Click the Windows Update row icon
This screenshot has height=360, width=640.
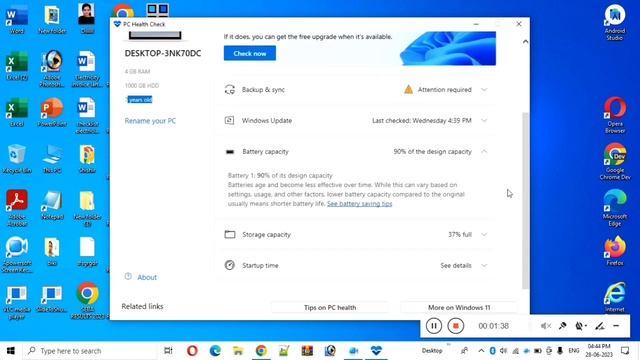click(x=229, y=120)
